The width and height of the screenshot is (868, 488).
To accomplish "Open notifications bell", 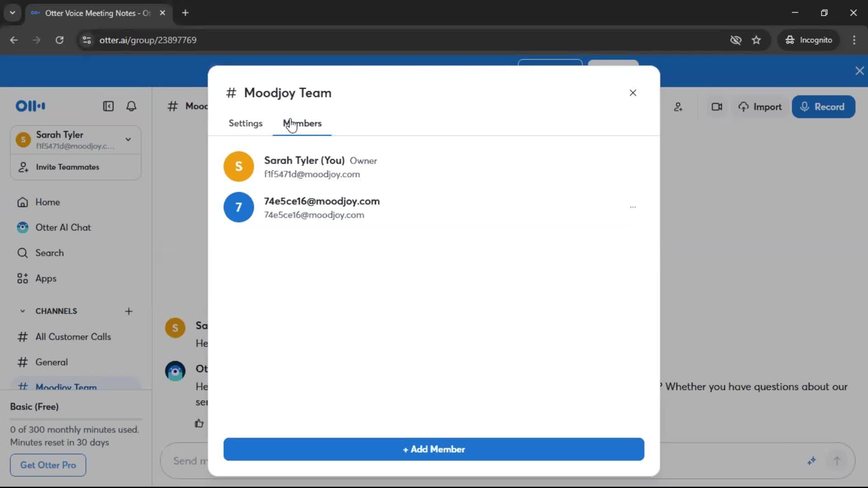I will [x=131, y=106].
